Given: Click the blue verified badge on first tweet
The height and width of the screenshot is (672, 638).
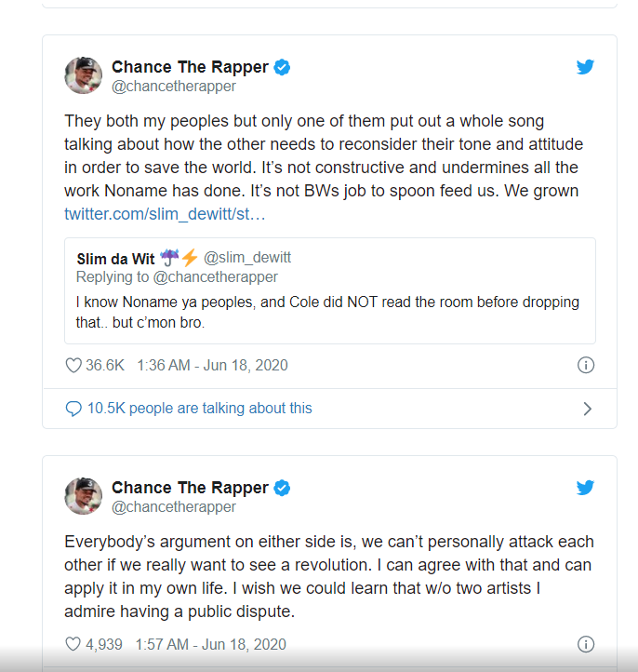Looking at the screenshot, I should pyautogui.click(x=282, y=67).
